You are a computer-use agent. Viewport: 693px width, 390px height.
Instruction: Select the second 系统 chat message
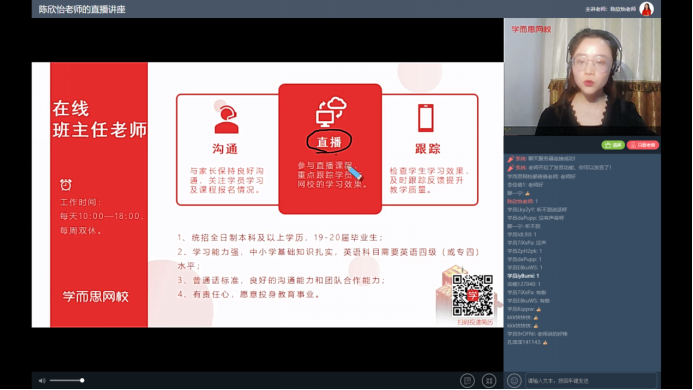coord(560,168)
